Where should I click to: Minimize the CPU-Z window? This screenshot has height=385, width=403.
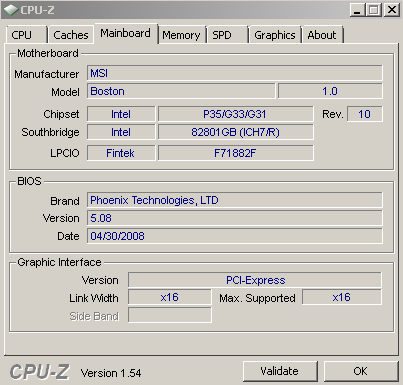(357, 10)
